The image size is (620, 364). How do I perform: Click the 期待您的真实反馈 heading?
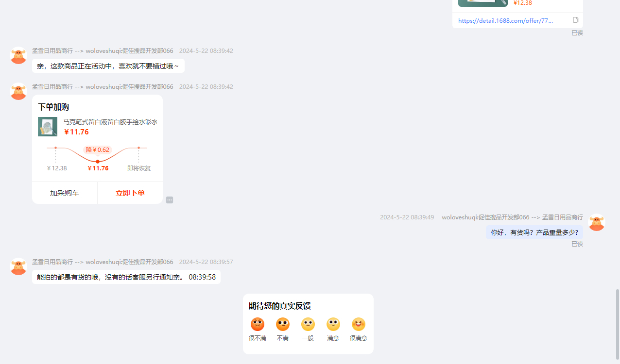[x=280, y=306]
